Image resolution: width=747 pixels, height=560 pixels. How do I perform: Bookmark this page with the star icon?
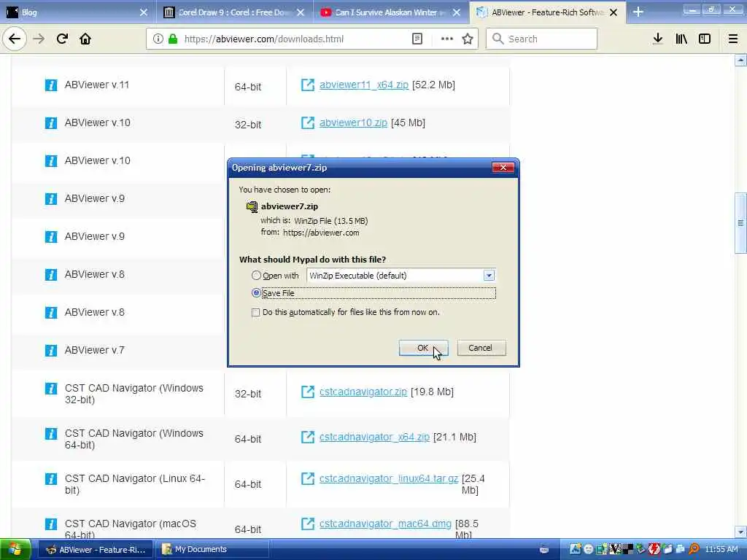[x=468, y=39]
